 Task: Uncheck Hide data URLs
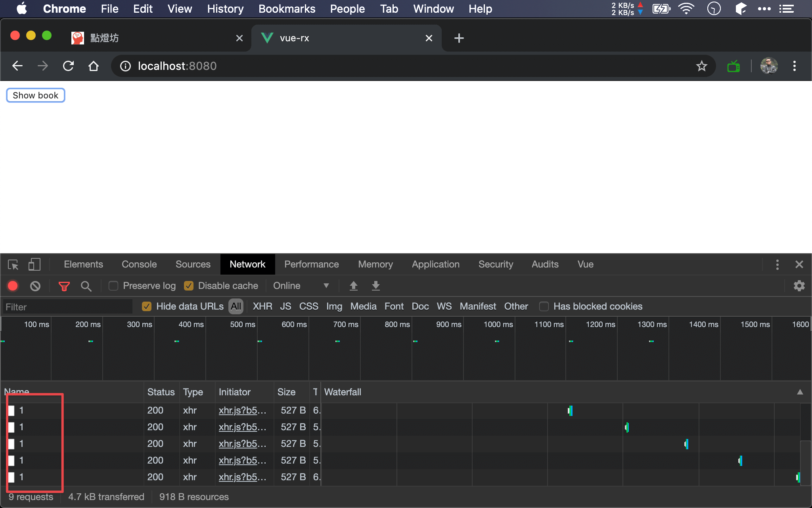tap(147, 306)
